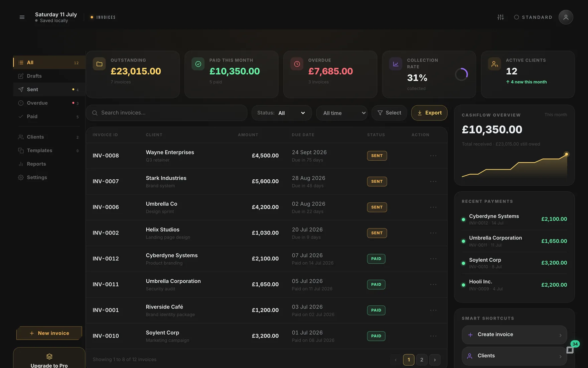Viewport: 588px width, 368px height.
Task: Open Hooli Inc. recent payment
Action: (x=514, y=285)
